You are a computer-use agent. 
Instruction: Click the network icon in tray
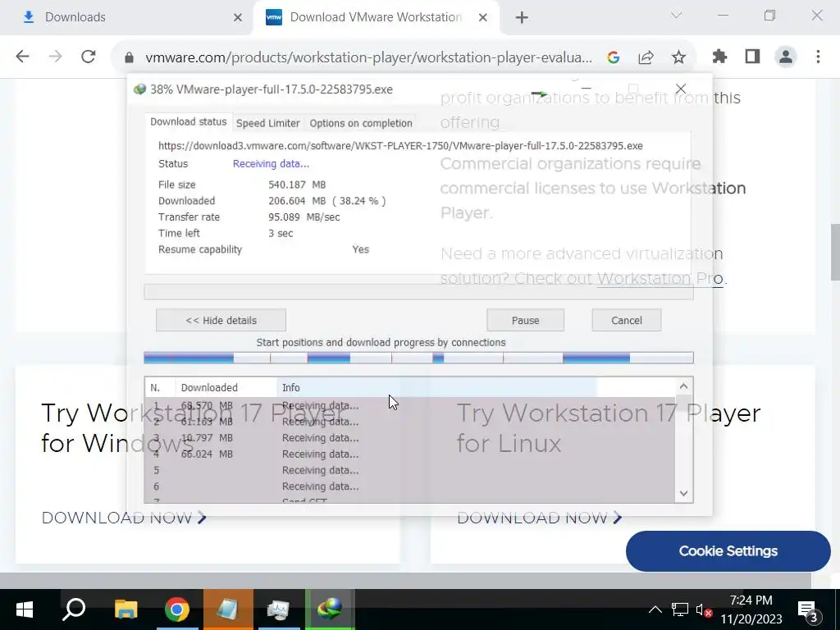click(x=680, y=609)
